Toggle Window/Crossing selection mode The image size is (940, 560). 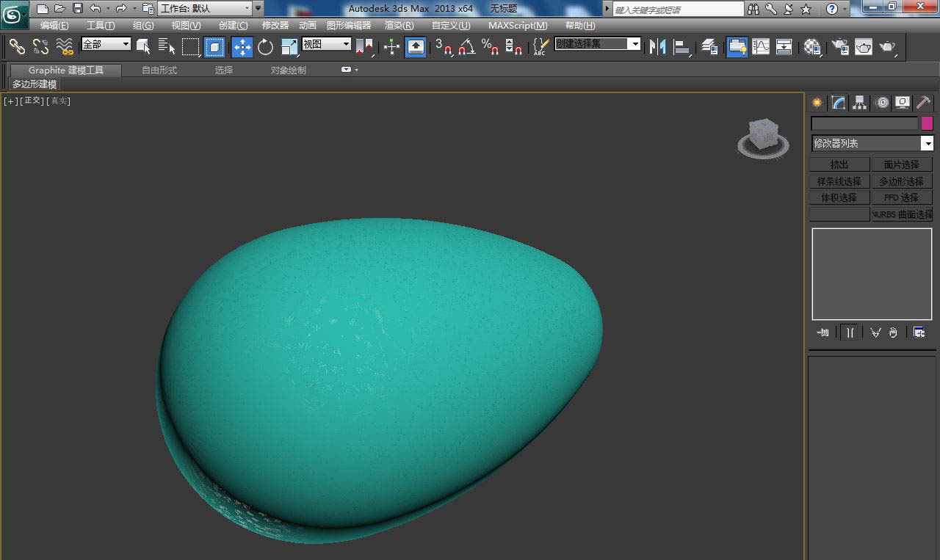tap(214, 47)
